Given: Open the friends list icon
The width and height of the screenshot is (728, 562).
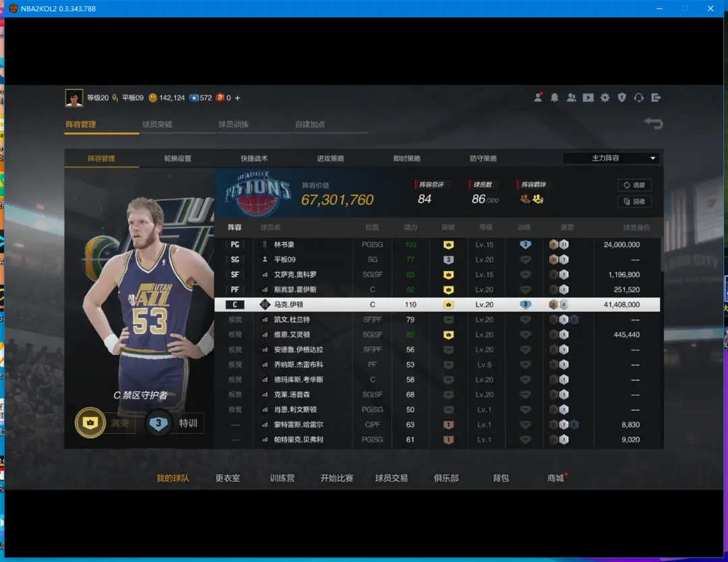Looking at the screenshot, I should click(572, 97).
